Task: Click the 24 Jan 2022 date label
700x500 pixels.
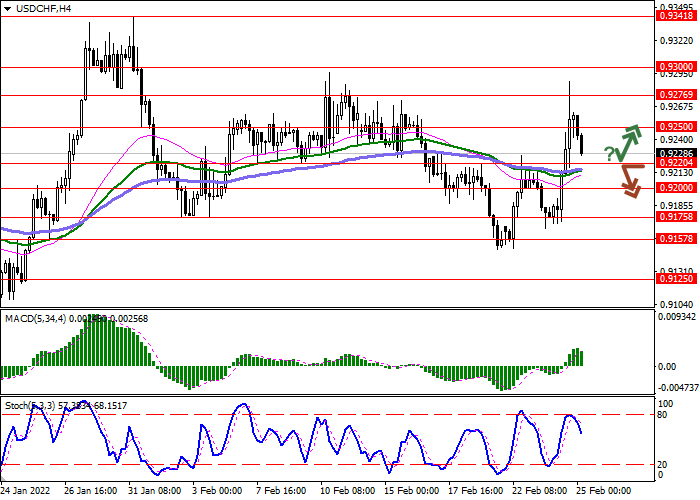Action: tap(25, 491)
